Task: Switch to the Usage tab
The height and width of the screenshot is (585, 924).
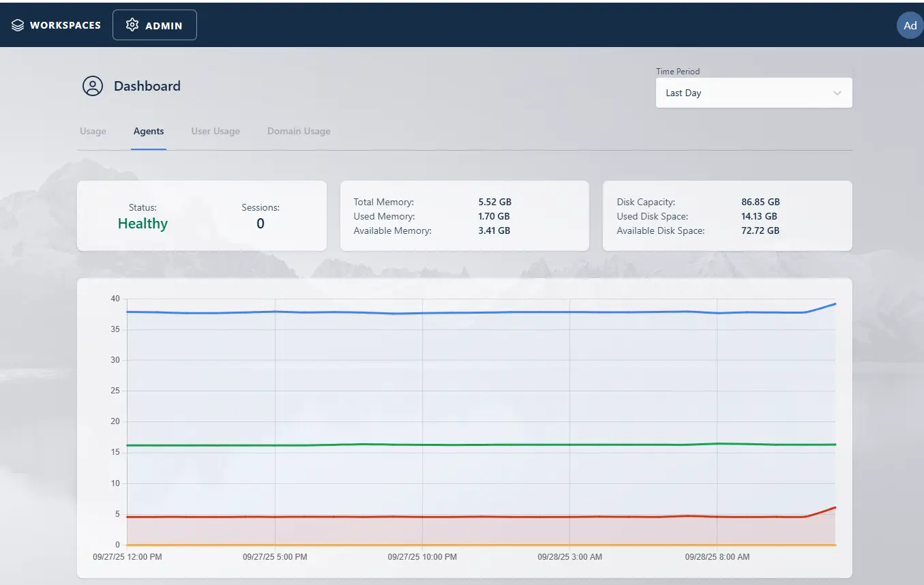Action: [x=93, y=131]
